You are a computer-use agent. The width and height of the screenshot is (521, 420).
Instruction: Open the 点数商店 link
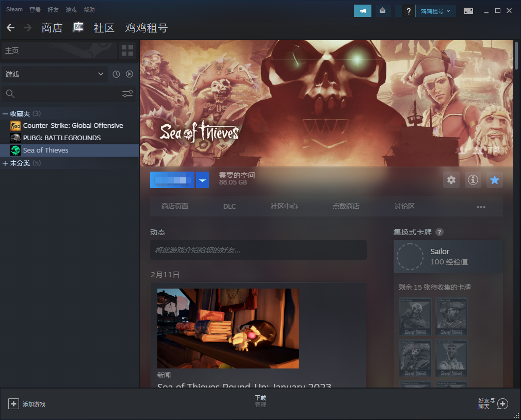coord(346,207)
